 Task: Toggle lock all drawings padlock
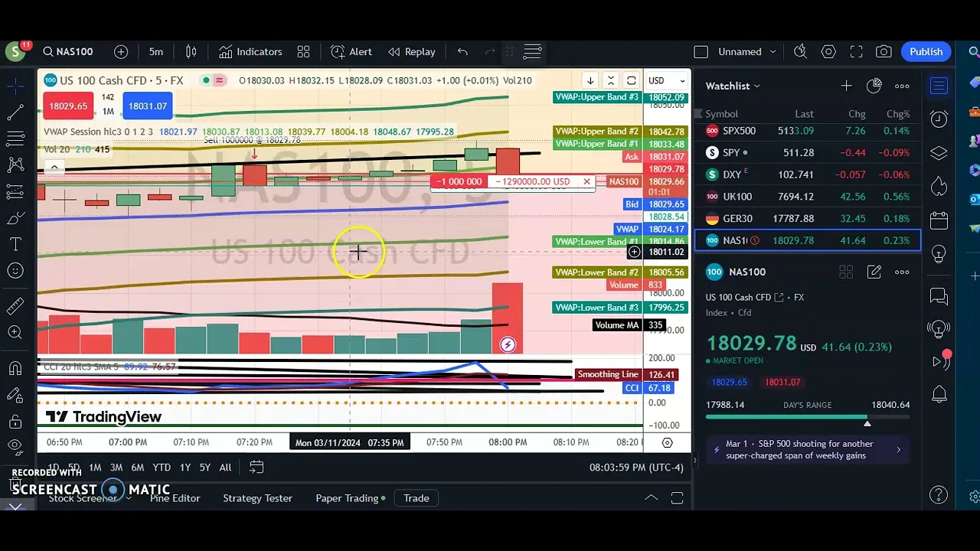(15, 422)
